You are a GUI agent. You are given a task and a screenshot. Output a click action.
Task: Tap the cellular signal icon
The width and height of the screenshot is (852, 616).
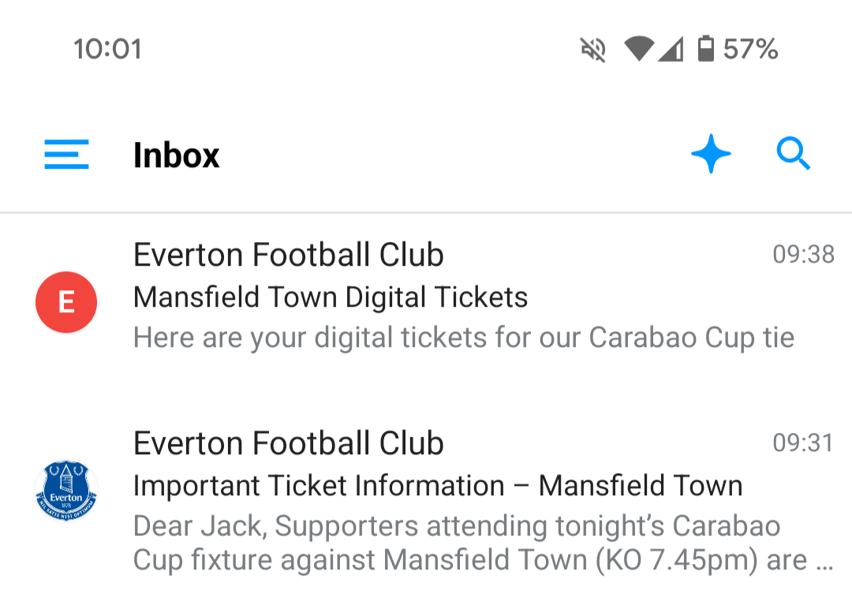click(x=671, y=50)
